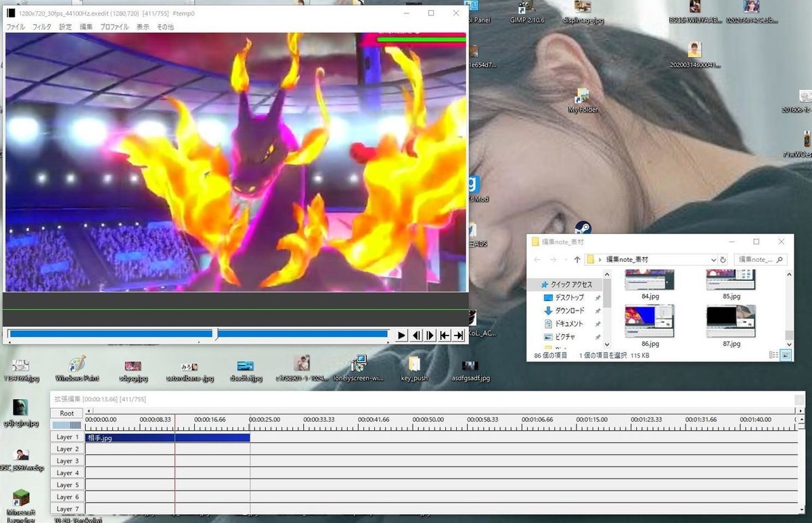Toggle Layer 6 visibility on timeline

coord(68,497)
